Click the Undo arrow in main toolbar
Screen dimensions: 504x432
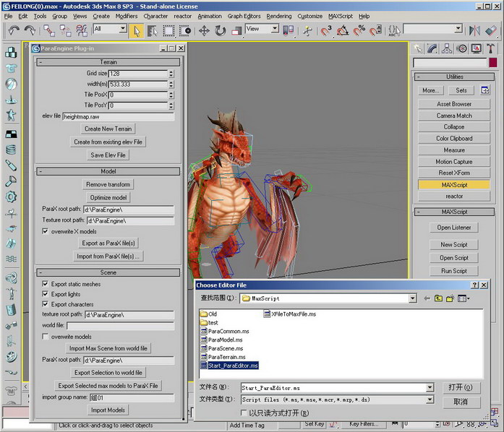(14, 30)
